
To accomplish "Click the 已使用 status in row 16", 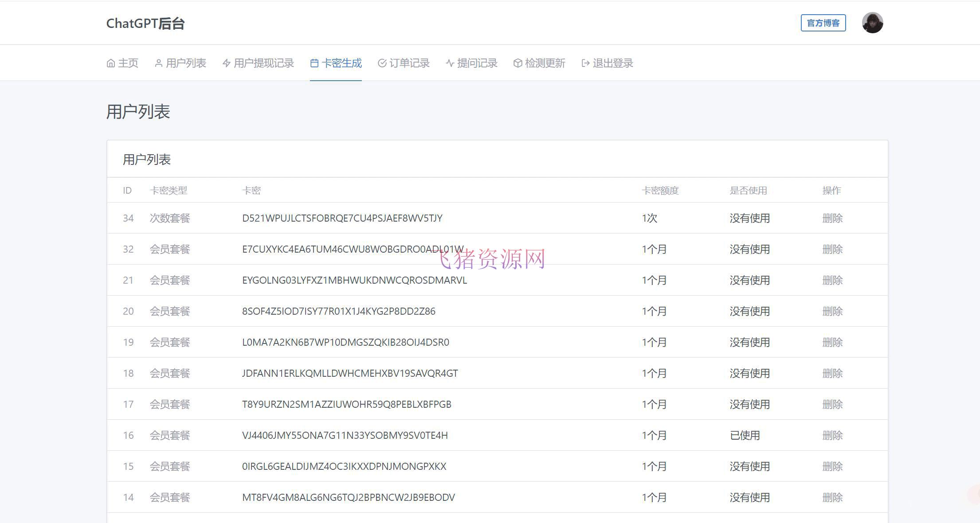I will pos(745,435).
